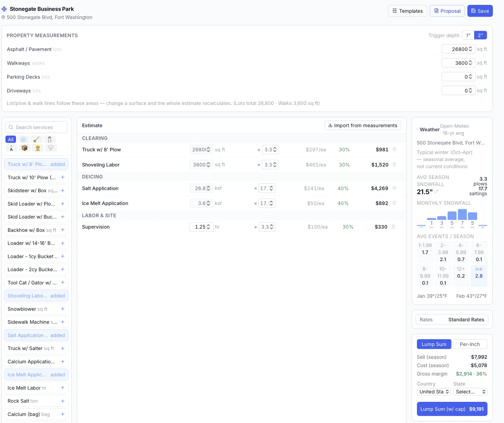This screenshot has width=504, height=423.
Task: Click the Truck w/ 8' Plow sq ft field
Action: click(x=201, y=150)
